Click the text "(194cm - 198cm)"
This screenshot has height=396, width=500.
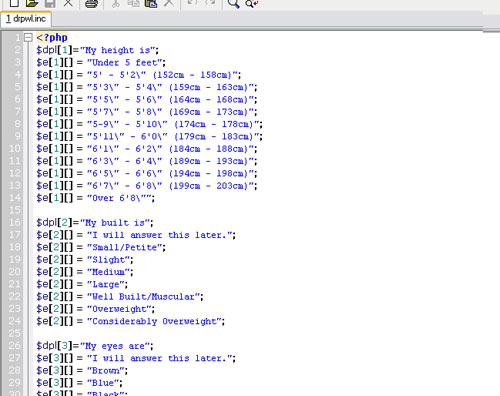208,173
